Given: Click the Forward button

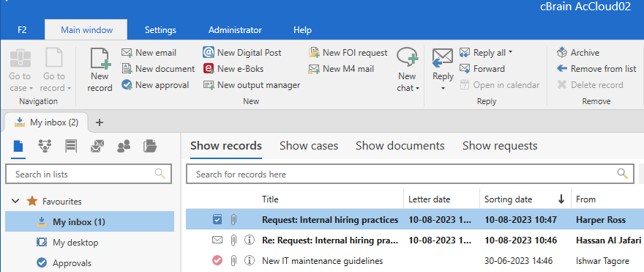Looking at the screenshot, I should click(482, 69).
